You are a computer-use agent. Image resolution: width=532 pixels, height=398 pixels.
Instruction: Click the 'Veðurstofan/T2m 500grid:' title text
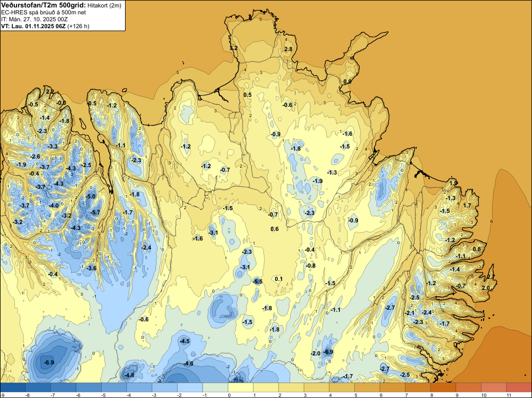click(44, 5)
